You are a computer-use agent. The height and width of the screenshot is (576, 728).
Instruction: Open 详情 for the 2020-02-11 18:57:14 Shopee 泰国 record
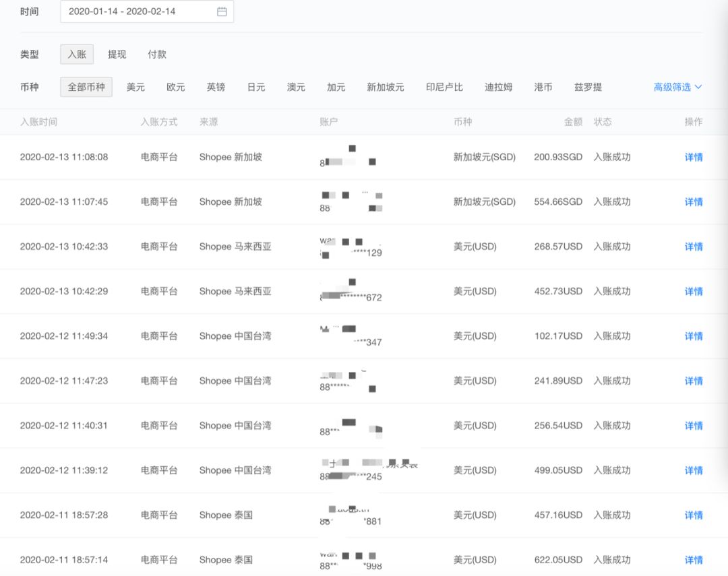(x=694, y=559)
